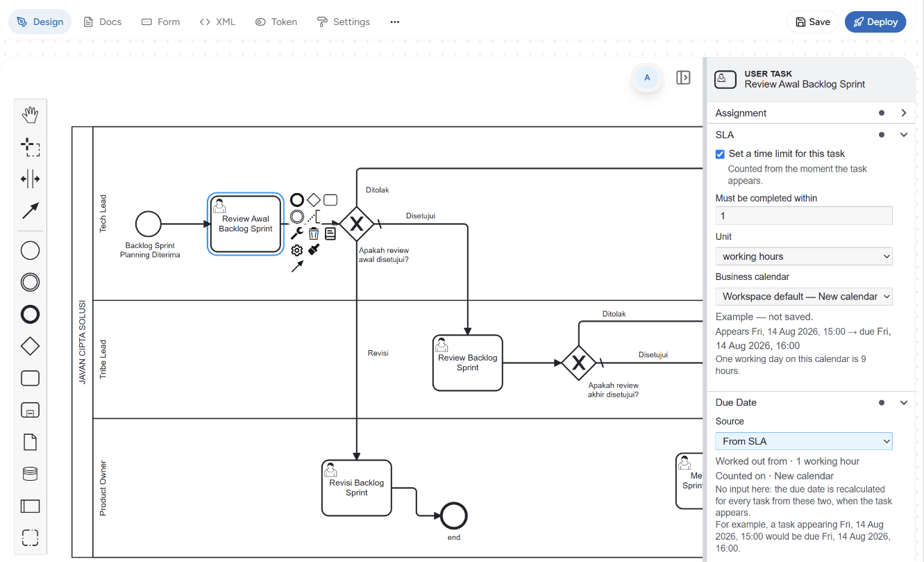Append text annotation from context pad
Image resolution: width=924 pixels, height=562 pixels.
pyautogui.click(x=314, y=217)
